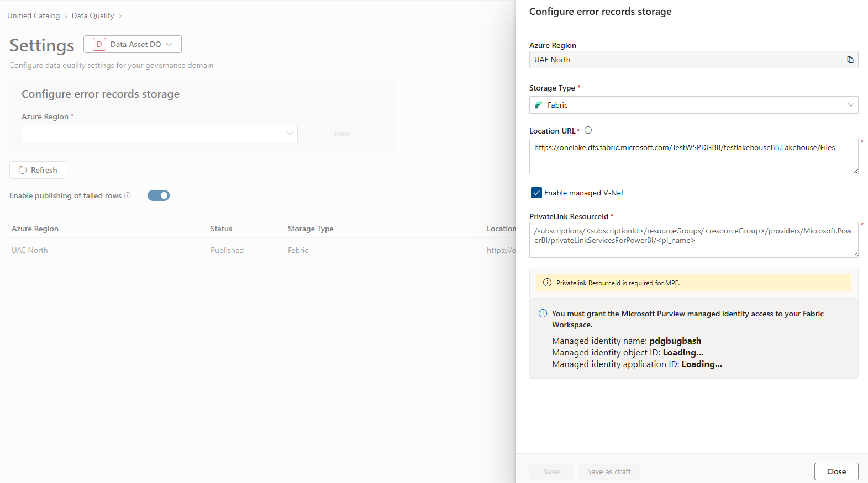Expand the Data Asset DQ domain selector
The image size is (868, 483).
[x=133, y=44]
